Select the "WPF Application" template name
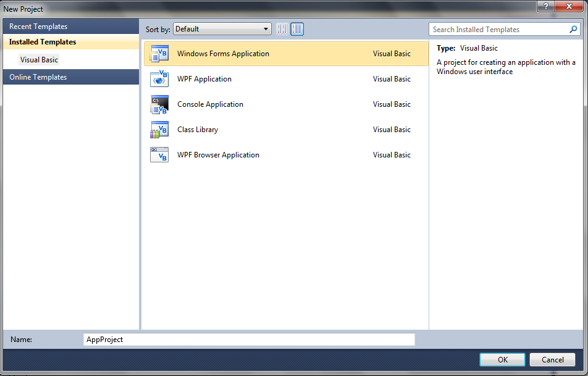 click(x=204, y=79)
